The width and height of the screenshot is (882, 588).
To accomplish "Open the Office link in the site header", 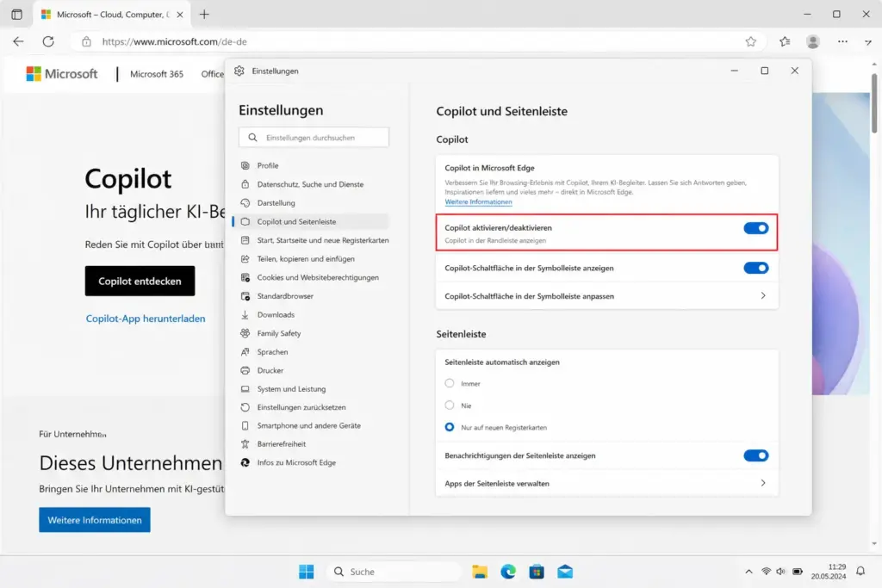I will click(x=213, y=74).
